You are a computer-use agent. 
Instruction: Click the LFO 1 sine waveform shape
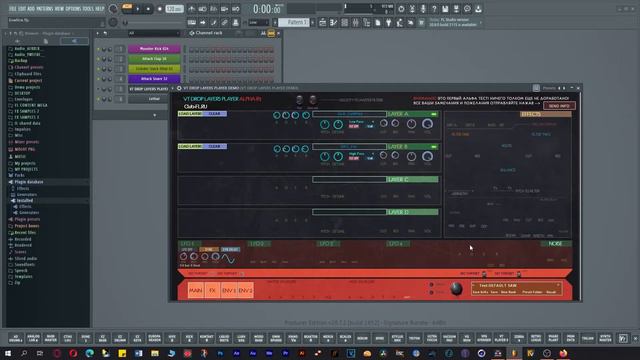tap(228, 259)
